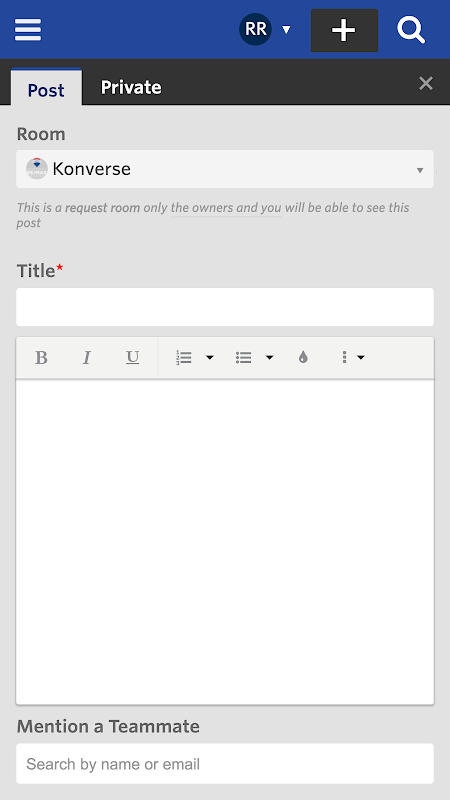The width and height of the screenshot is (450, 800).
Task: Click the Konverse room logo icon
Action: point(37,169)
